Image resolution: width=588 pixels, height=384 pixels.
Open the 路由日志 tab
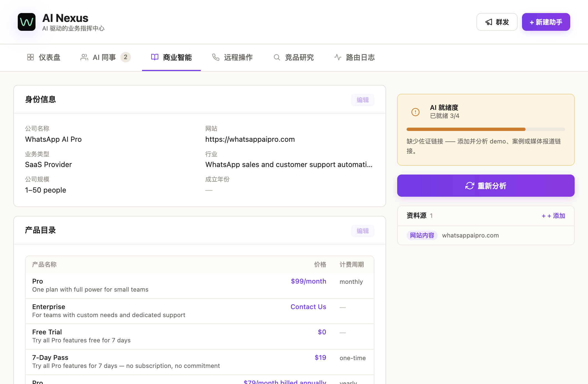click(x=354, y=57)
